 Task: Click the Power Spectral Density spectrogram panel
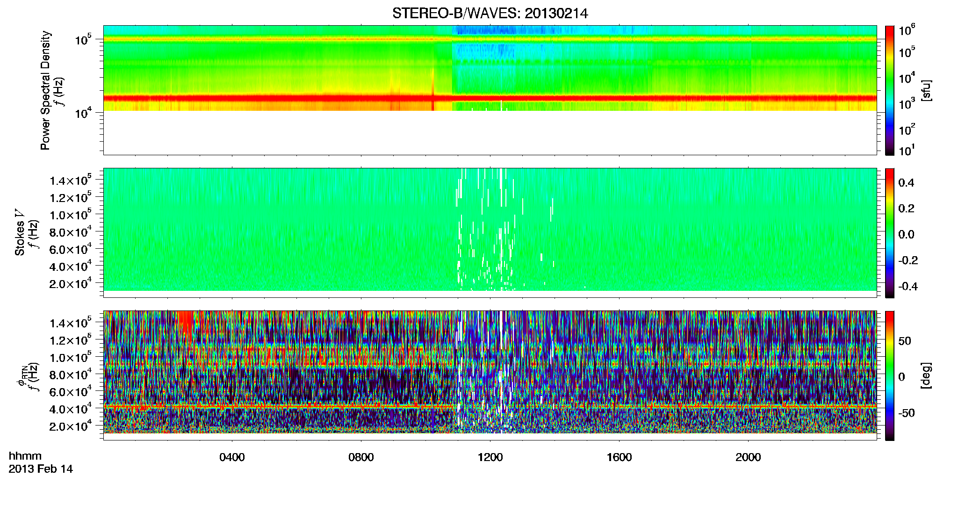tap(490, 90)
